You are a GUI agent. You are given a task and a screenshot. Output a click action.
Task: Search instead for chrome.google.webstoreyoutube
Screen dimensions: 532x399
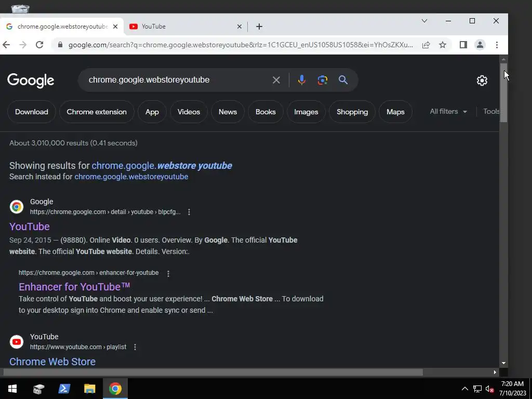[131, 177]
